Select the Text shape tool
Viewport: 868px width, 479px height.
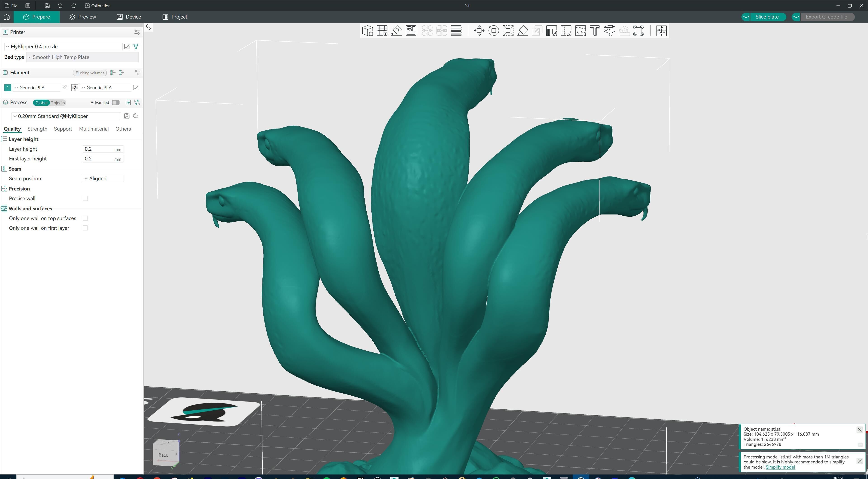595,31
